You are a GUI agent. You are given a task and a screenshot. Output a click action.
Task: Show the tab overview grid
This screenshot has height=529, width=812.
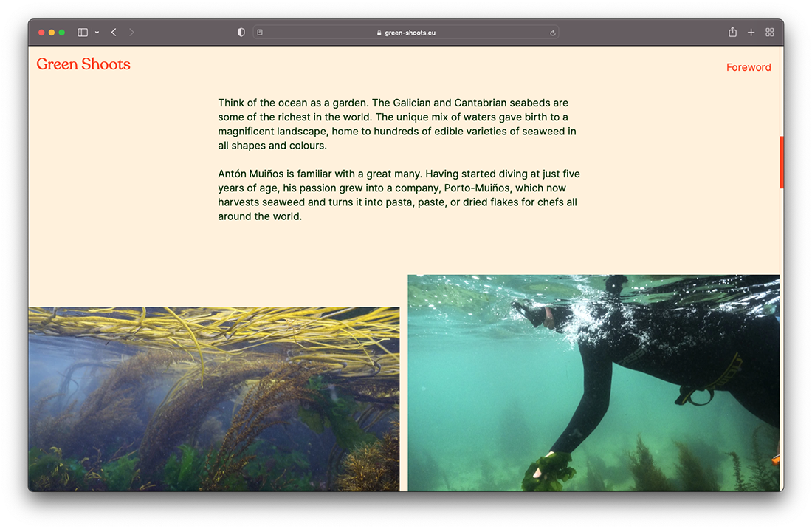769,32
